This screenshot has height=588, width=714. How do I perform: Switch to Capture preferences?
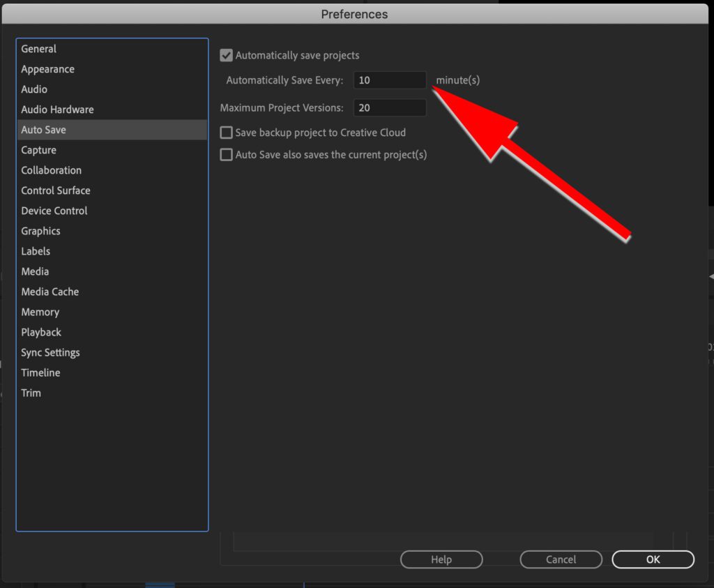[112, 150]
